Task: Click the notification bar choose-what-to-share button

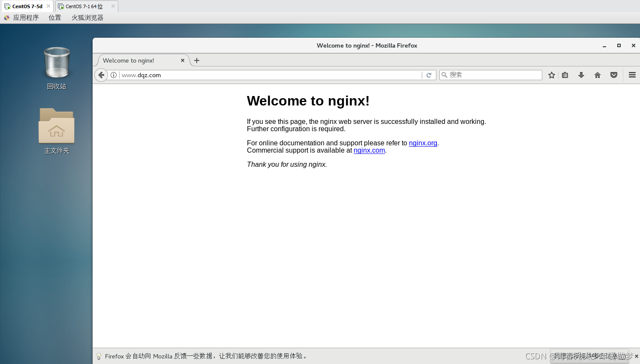Action: pyautogui.click(x=589, y=356)
